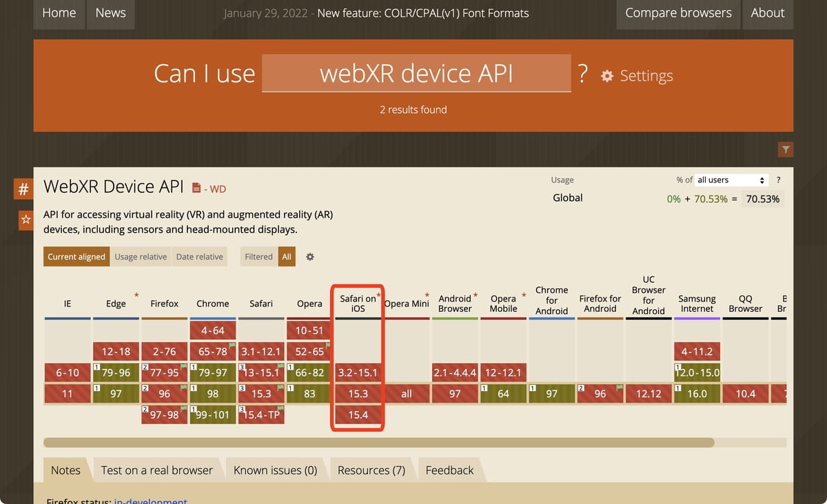Open the support table gear options
The width and height of the screenshot is (827, 504).
pyautogui.click(x=310, y=257)
